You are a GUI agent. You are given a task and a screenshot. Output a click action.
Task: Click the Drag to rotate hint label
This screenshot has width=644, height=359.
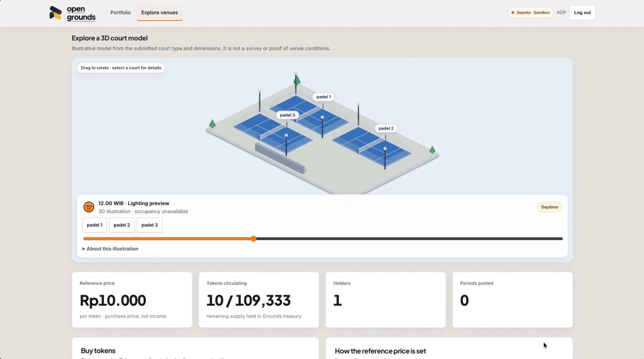tap(121, 68)
